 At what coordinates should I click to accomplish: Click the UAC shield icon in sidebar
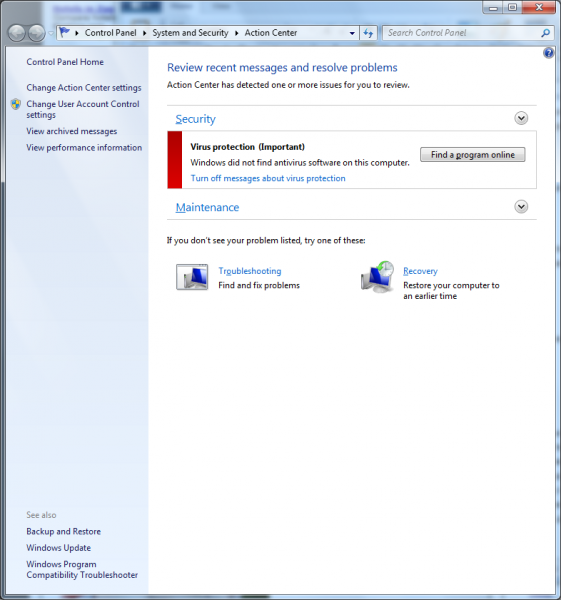click(16, 104)
